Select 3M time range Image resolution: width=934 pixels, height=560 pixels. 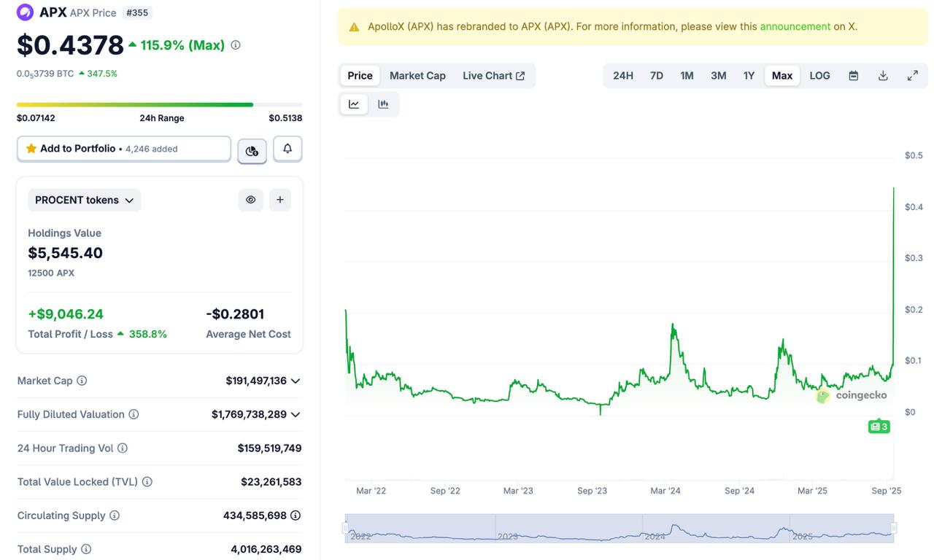click(719, 76)
